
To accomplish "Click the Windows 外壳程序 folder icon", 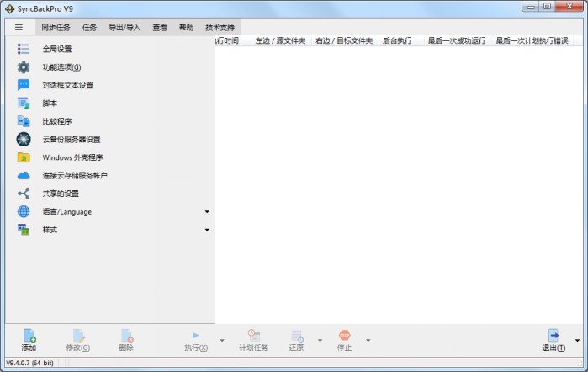I will (24, 157).
